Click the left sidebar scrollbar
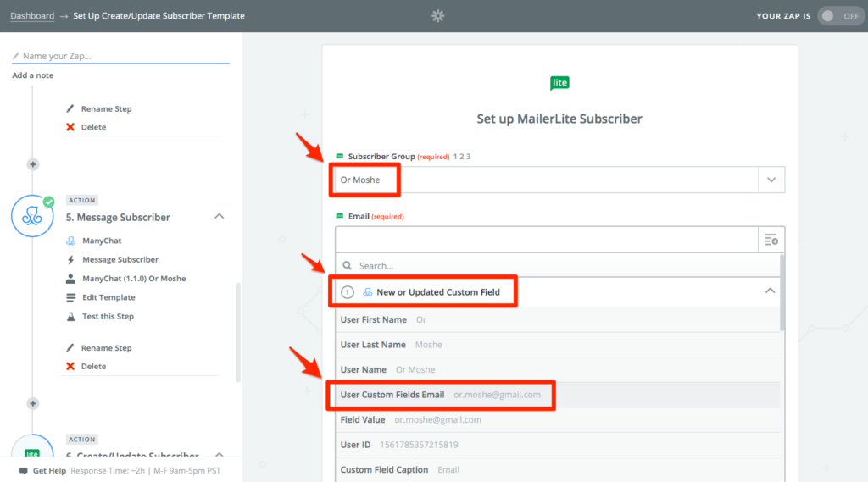This screenshot has height=482, width=868. [238, 332]
